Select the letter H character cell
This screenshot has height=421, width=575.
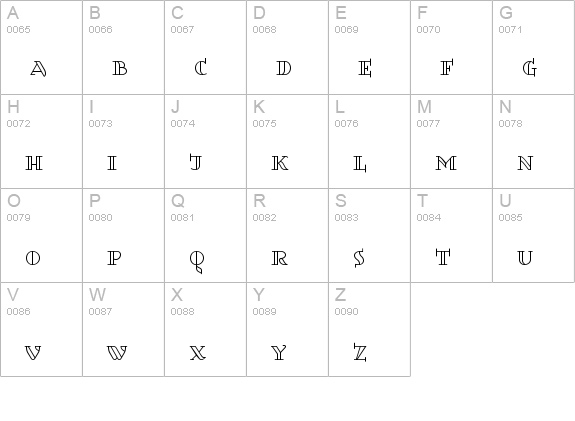point(41,142)
